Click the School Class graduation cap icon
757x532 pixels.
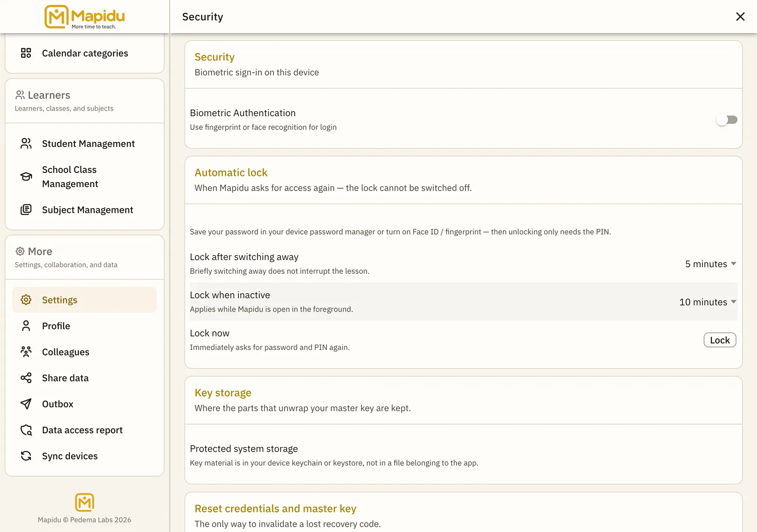[26, 176]
